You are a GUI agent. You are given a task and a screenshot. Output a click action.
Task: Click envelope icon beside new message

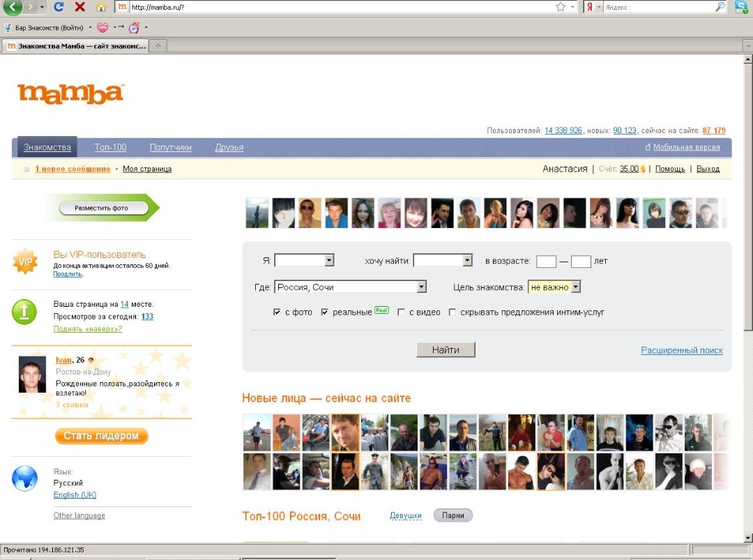click(27, 169)
